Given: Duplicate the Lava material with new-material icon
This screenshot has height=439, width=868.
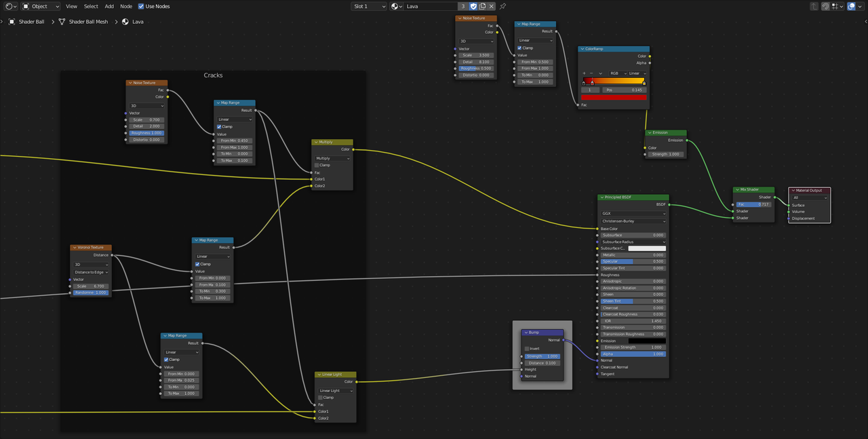Looking at the screenshot, I should 482,6.
